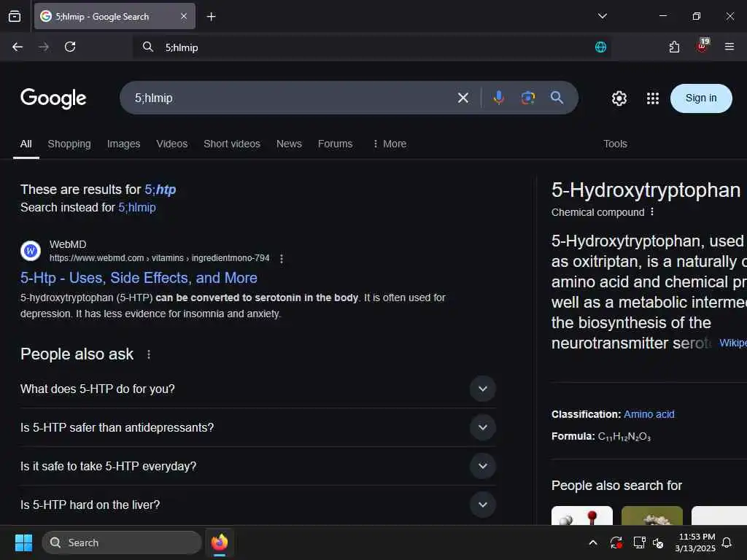
Task: Open the People also ask options dots
Action: click(149, 354)
